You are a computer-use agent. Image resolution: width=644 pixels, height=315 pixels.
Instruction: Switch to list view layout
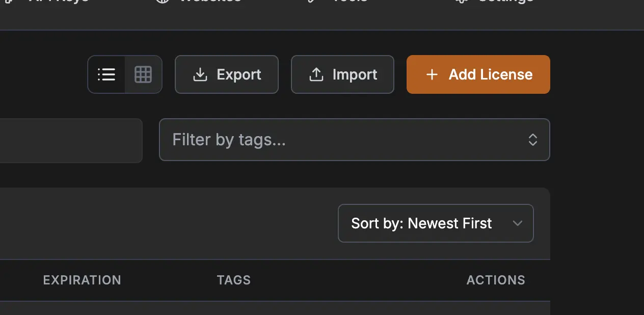tap(106, 74)
